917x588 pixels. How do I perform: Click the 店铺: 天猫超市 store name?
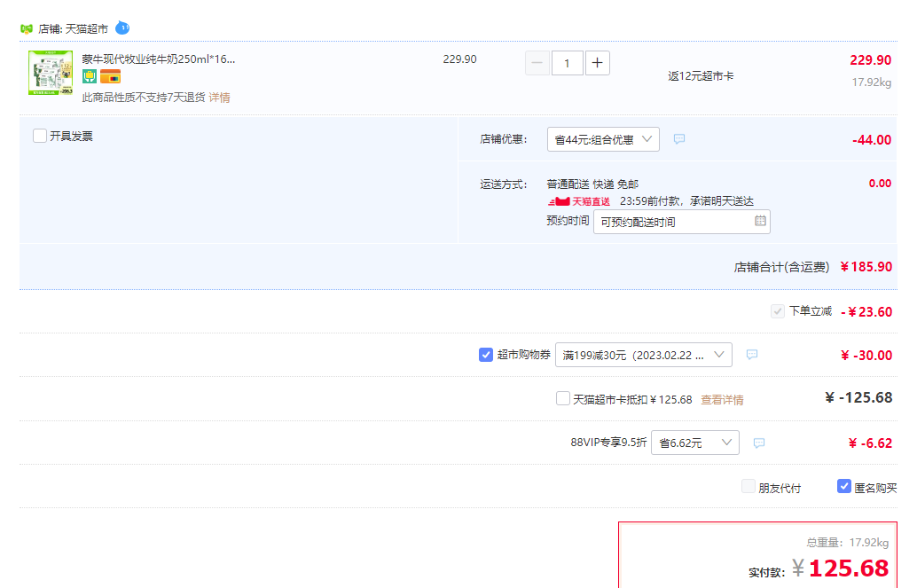[x=73, y=28]
